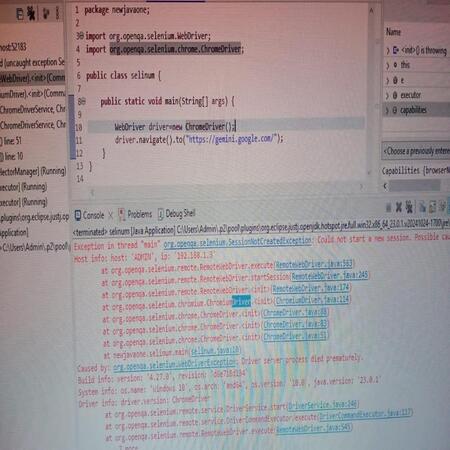Expand the 'capabilities' variable node
Image resolution: width=450 pixels, height=450 pixels.
[x=388, y=110]
